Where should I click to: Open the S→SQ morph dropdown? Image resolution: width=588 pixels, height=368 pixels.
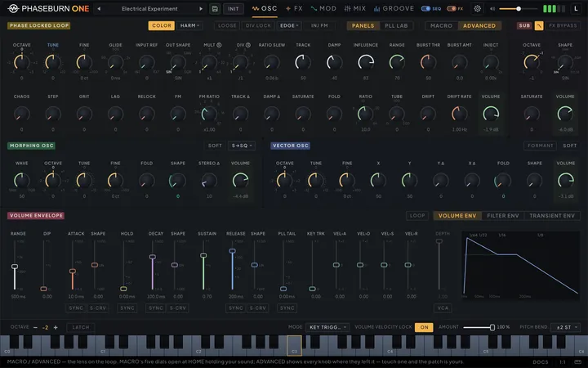[242, 146]
